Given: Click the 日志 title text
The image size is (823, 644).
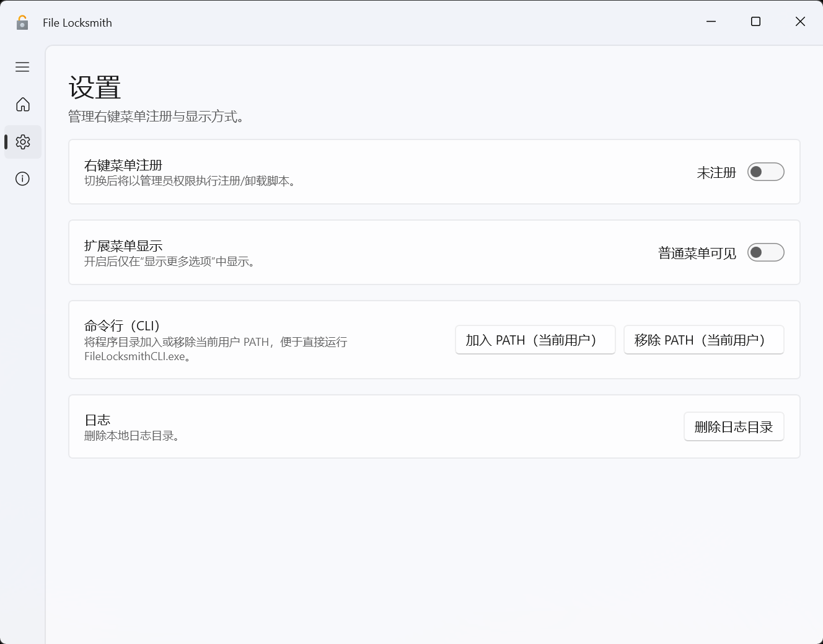Looking at the screenshot, I should (x=97, y=420).
